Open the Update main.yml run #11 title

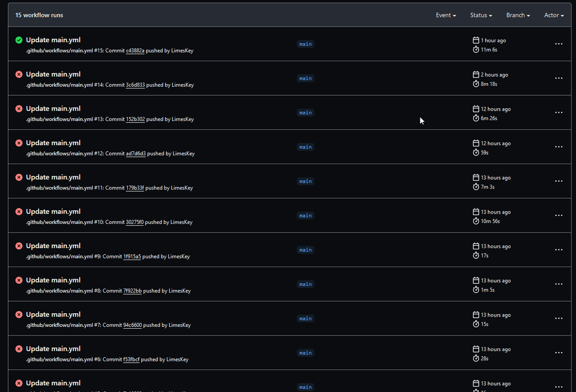53,177
